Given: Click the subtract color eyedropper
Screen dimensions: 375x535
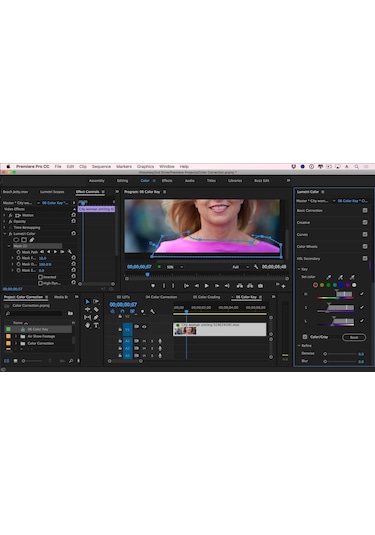Looking at the screenshot, I should click(x=352, y=277).
